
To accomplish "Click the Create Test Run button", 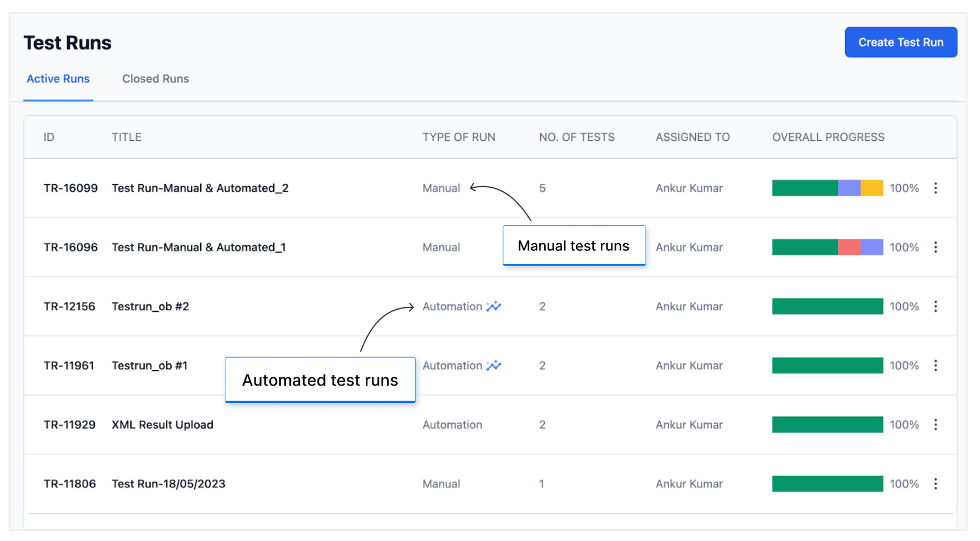I will coord(901,42).
